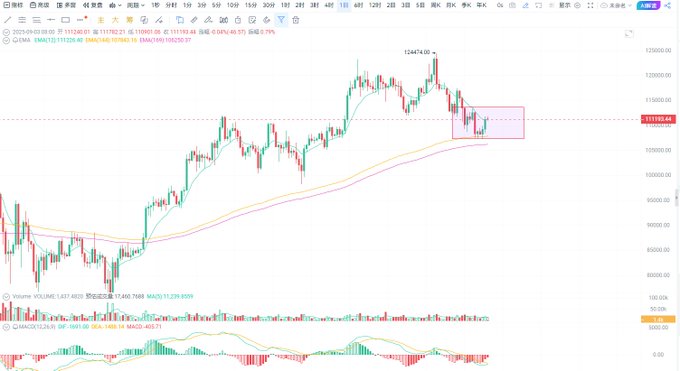Switch to the 周K weekly timeframe

pos(436,5)
